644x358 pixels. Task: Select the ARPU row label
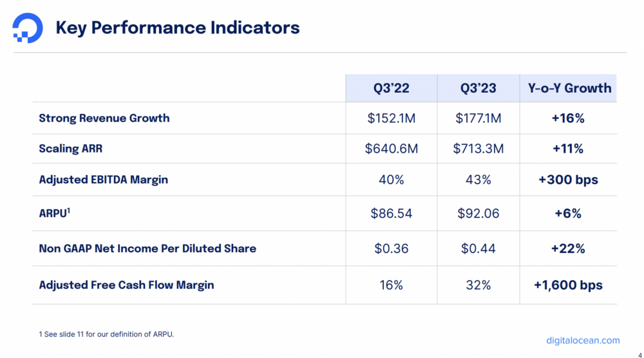pyautogui.click(x=54, y=213)
